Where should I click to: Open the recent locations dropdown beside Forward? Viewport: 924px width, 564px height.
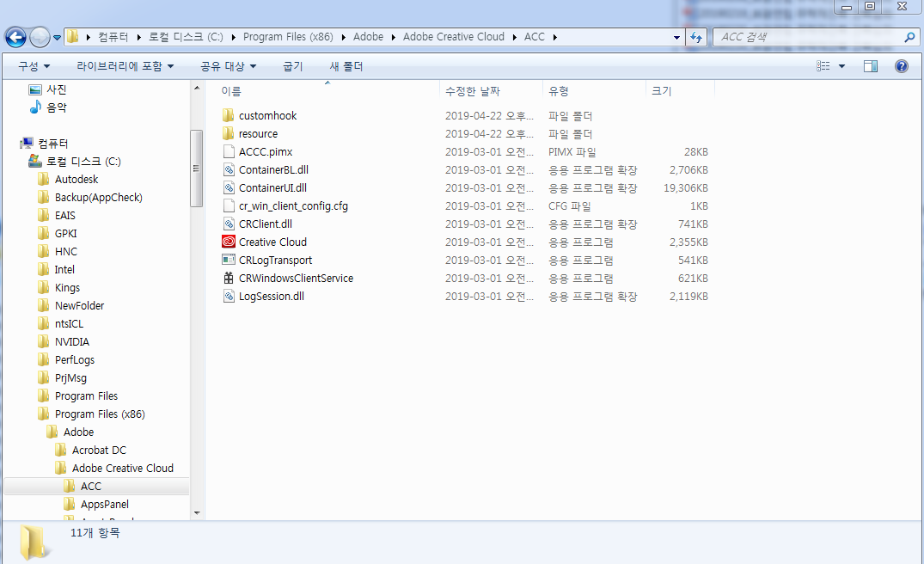coord(58,37)
